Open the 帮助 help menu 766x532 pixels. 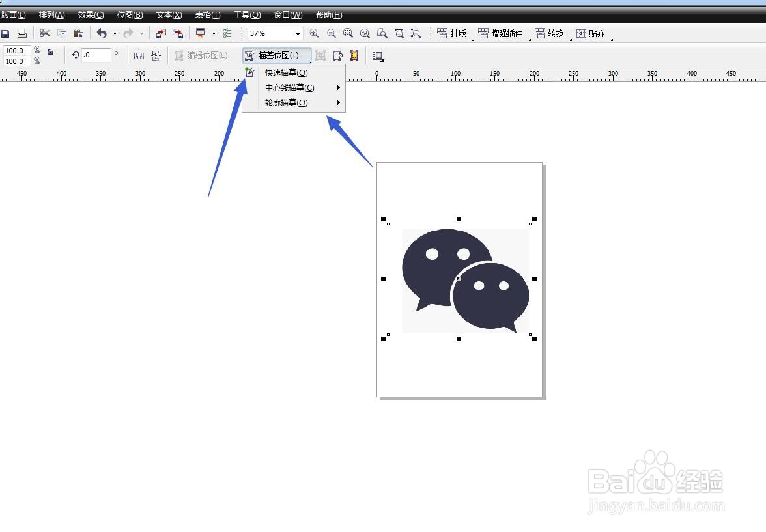click(x=329, y=15)
